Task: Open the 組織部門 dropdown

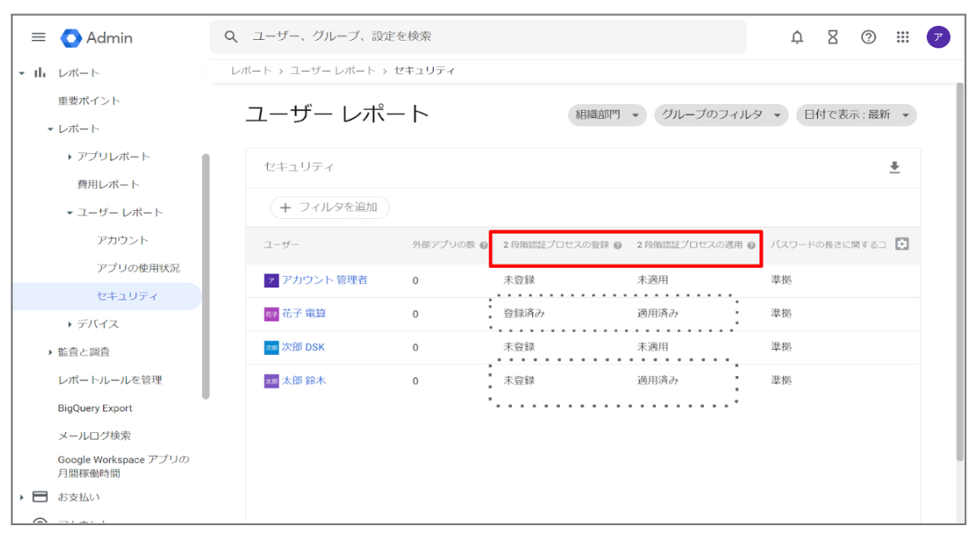Action: [x=606, y=115]
